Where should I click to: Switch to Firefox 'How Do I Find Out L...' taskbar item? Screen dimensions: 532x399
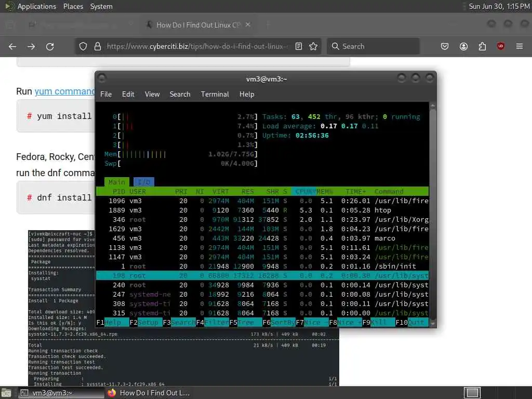pyautogui.click(x=149, y=393)
